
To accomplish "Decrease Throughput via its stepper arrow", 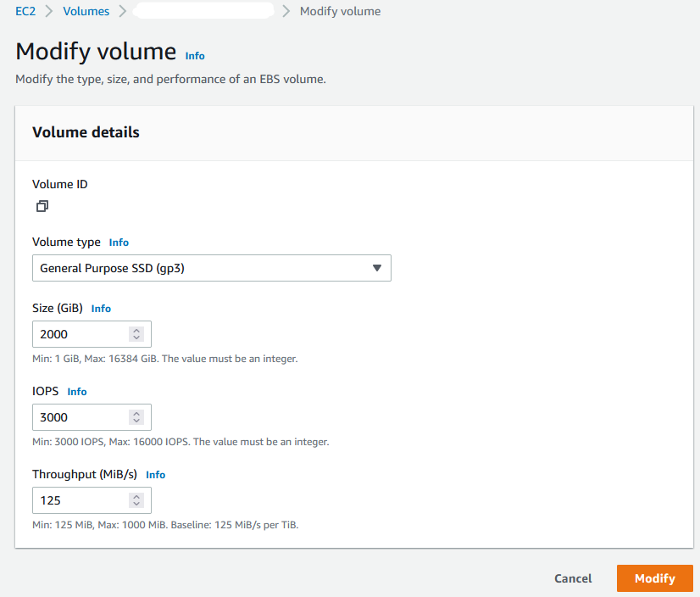I will [x=136, y=504].
